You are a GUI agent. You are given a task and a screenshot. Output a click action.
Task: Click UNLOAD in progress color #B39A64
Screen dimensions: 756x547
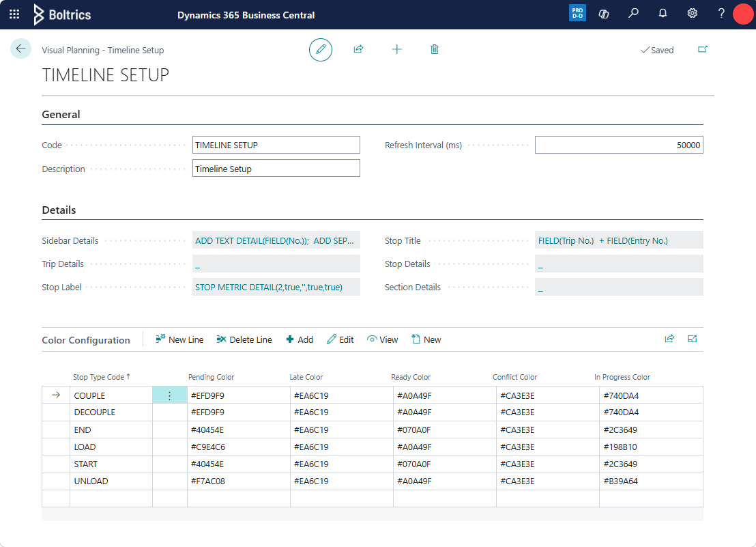tap(651, 481)
